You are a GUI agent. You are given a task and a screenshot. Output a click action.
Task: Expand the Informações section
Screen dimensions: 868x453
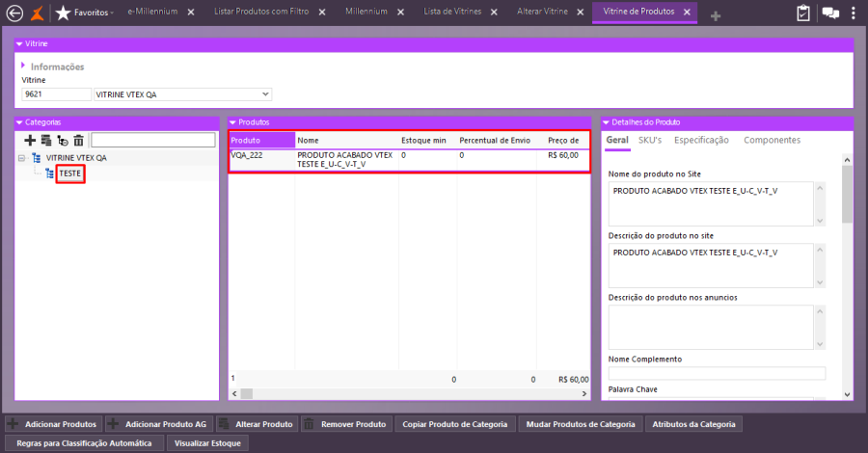point(23,66)
